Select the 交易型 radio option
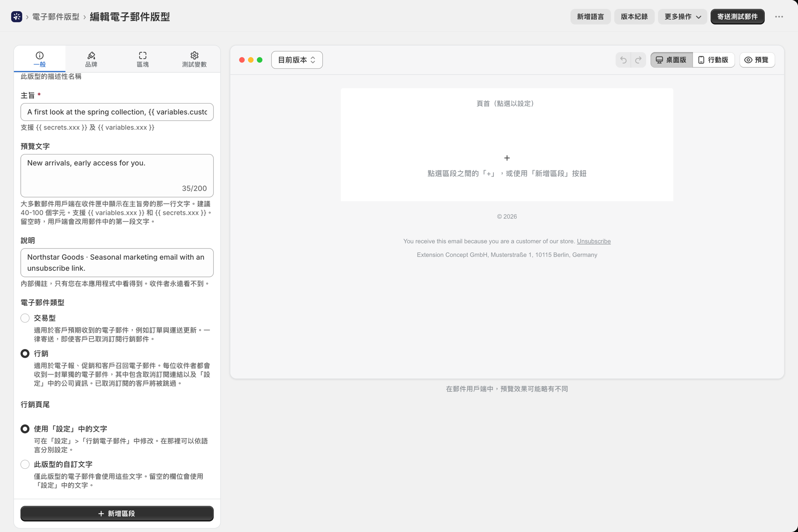Viewport: 798px width, 532px height. 25,318
